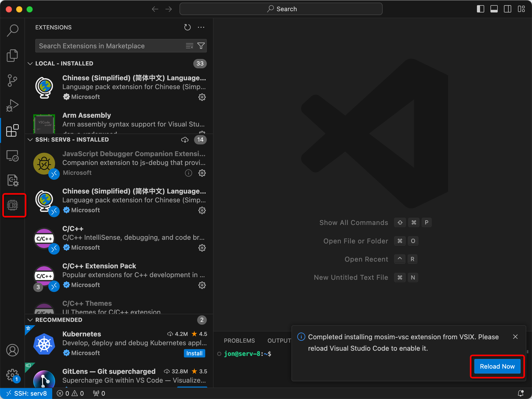Toggle the primary side bar
Viewport: 532px width, 399px height.
(x=481, y=9)
